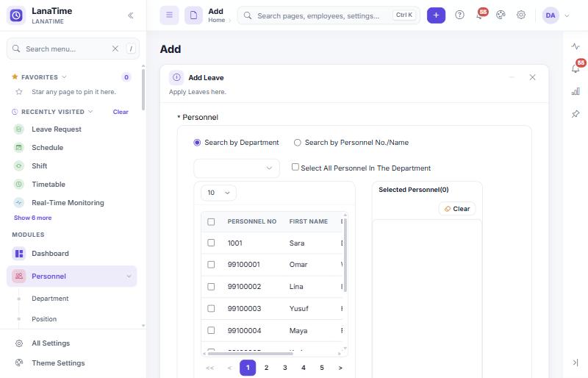Image resolution: width=588 pixels, height=378 pixels.
Task: Open Department submenu item
Action: click(50, 299)
